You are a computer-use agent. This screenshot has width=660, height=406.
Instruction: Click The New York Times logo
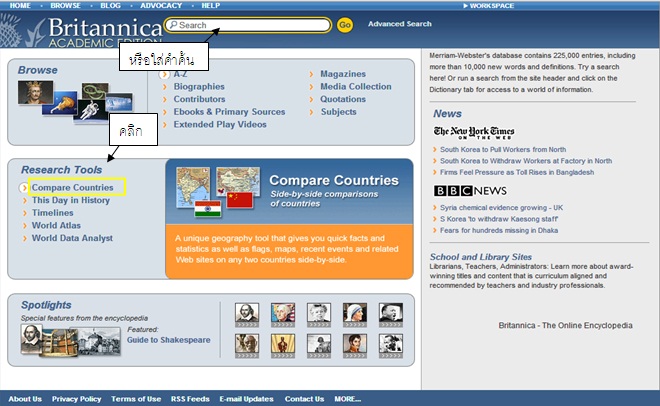point(474,132)
